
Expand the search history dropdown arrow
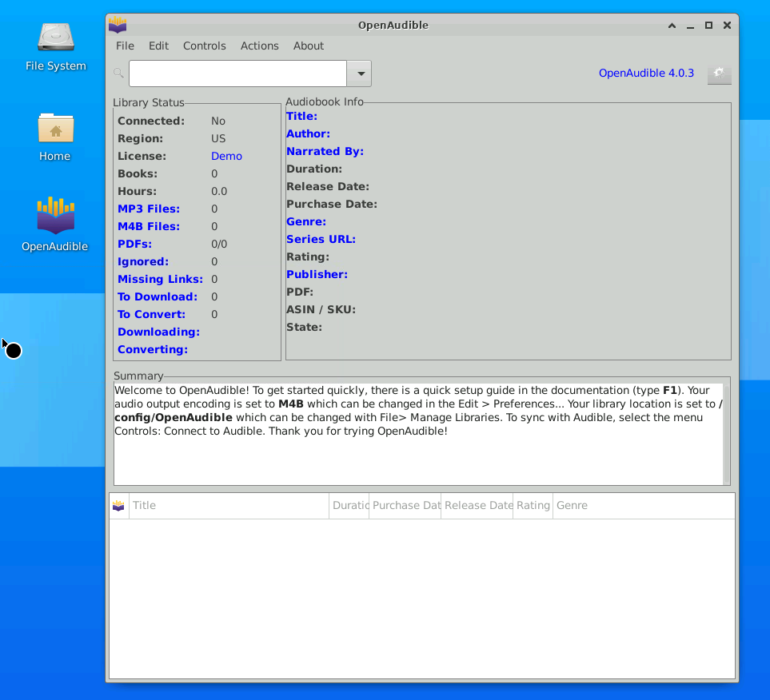pyautogui.click(x=360, y=74)
